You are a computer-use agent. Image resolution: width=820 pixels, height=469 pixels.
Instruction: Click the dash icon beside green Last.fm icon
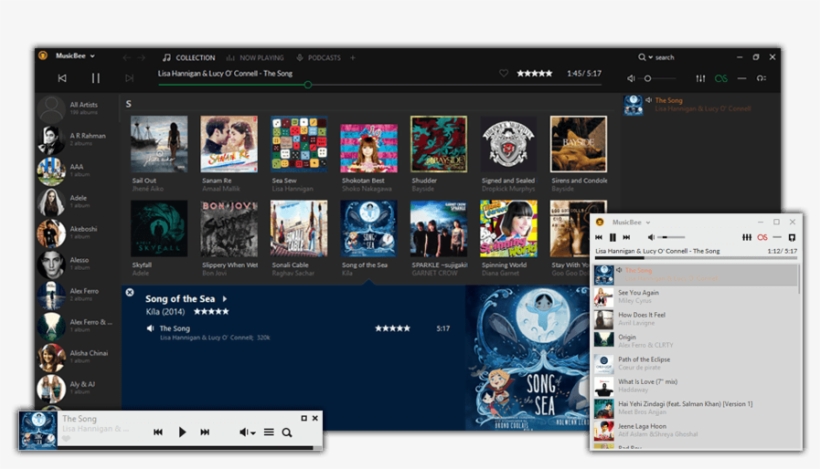click(742, 78)
